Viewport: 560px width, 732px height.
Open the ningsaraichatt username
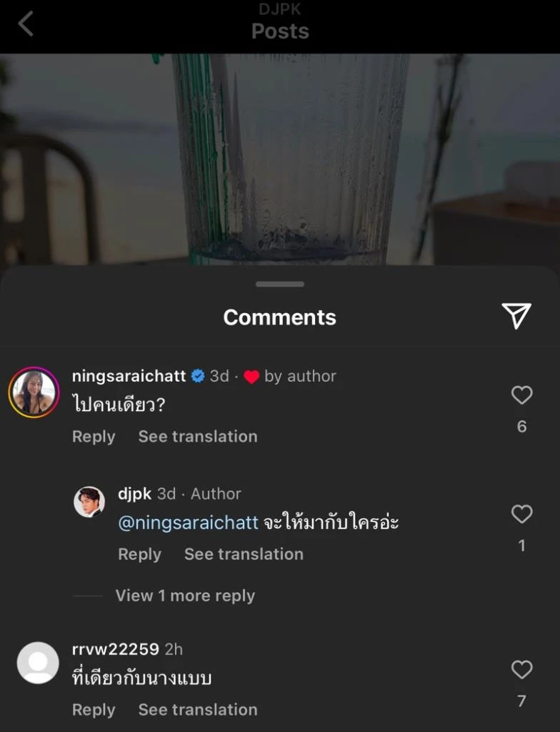(x=129, y=376)
